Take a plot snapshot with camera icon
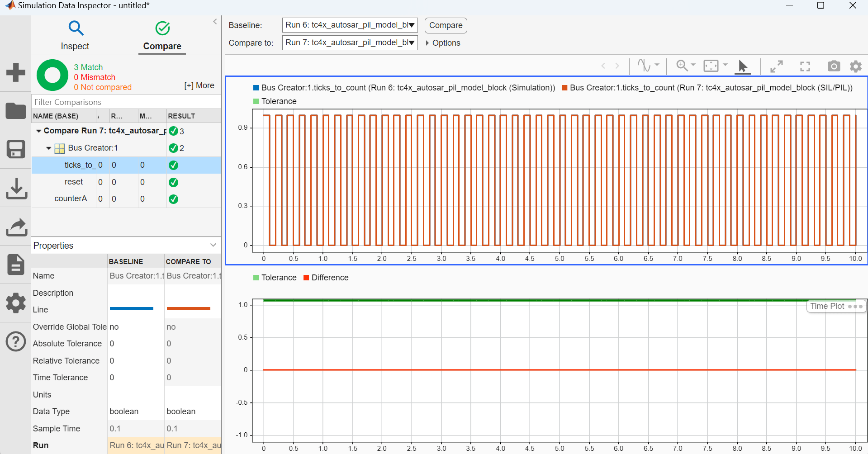This screenshot has height=454, width=868. point(834,66)
